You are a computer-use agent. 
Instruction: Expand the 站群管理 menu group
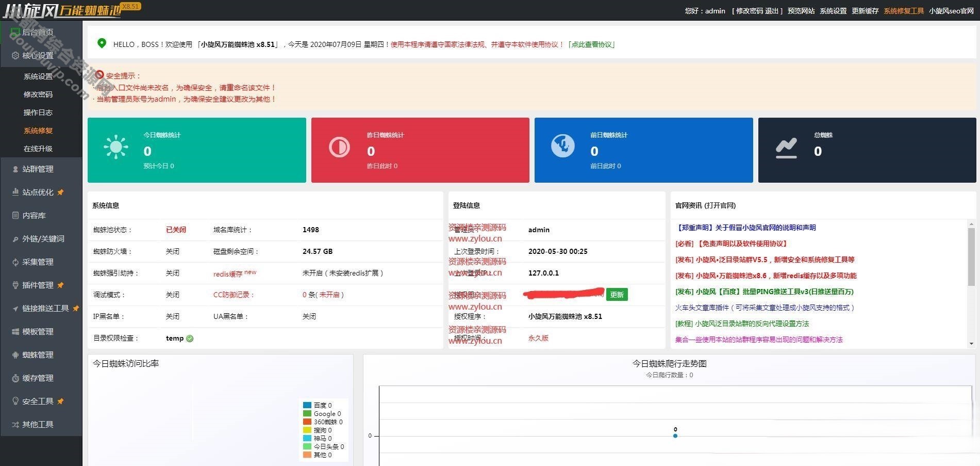coord(41,169)
